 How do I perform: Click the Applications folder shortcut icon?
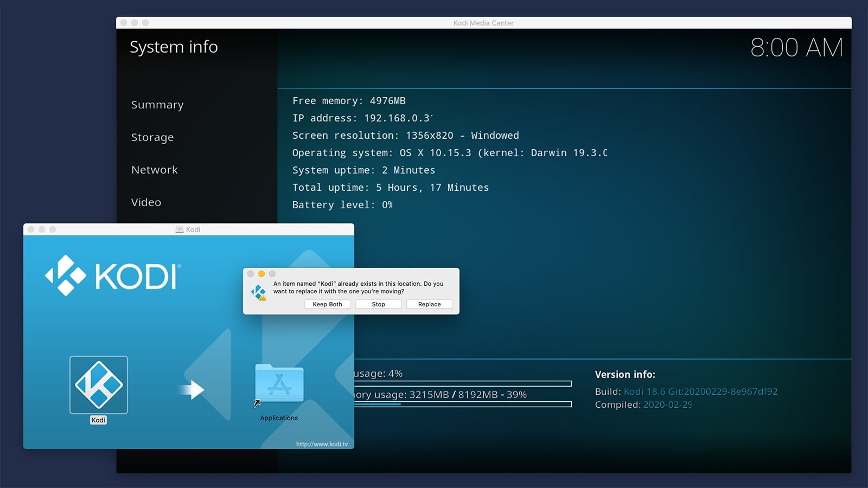(279, 385)
